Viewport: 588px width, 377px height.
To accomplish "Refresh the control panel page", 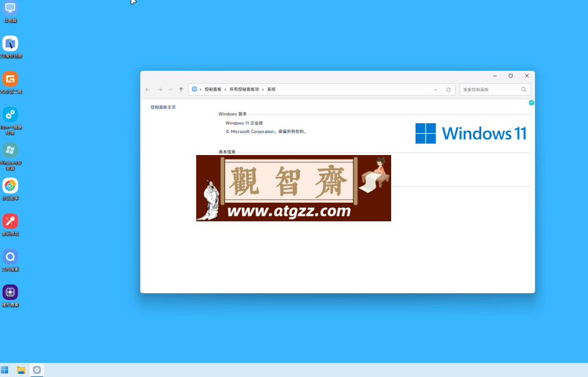I will pos(448,89).
